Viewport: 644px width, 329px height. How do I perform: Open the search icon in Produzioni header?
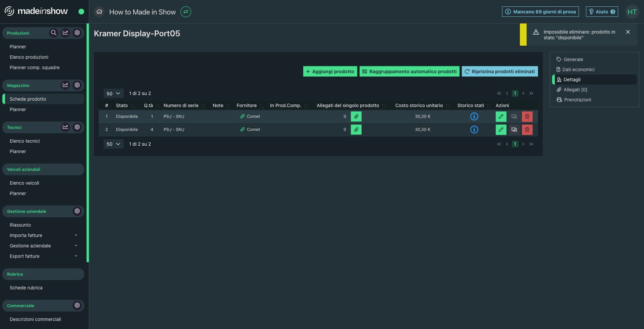coord(53,33)
